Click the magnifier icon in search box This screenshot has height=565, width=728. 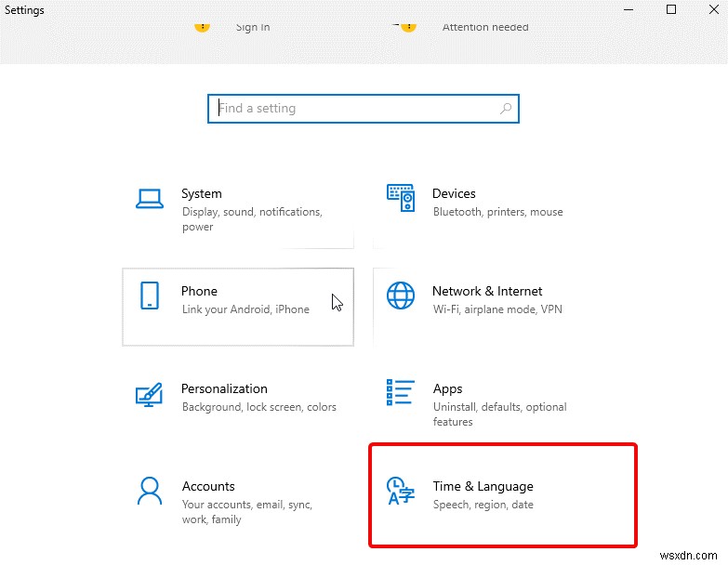(x=506, y=109)
